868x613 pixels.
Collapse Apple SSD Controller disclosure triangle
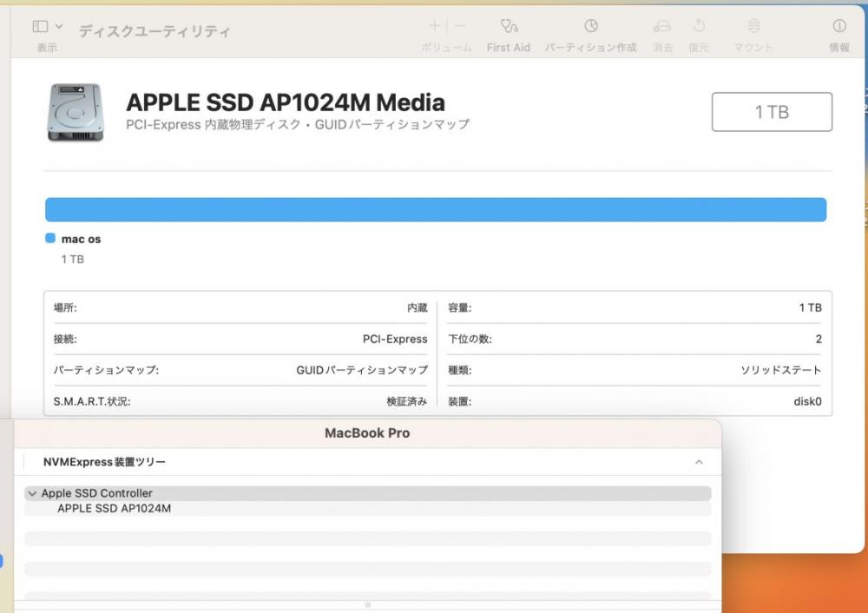pyautogui.click(x=32, y=493)
